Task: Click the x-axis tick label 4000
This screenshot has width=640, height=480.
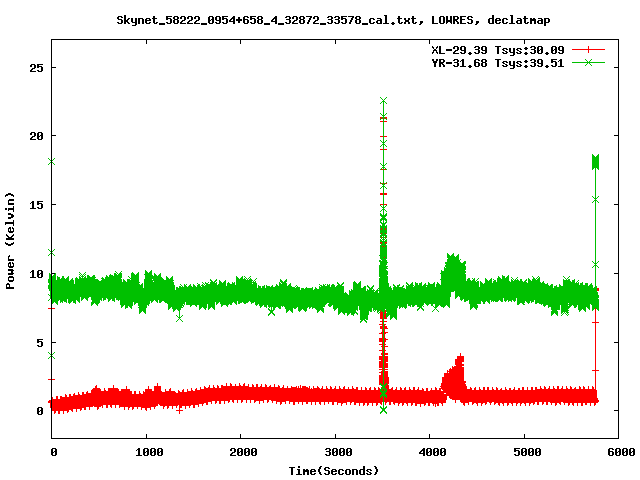Action: (432, 452)
